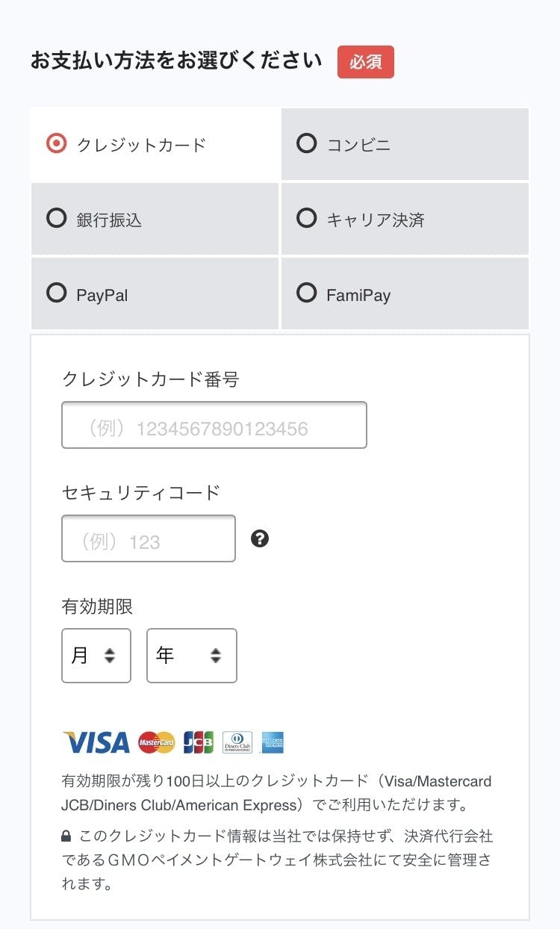Click the VISA card logo

pos(96,742)
